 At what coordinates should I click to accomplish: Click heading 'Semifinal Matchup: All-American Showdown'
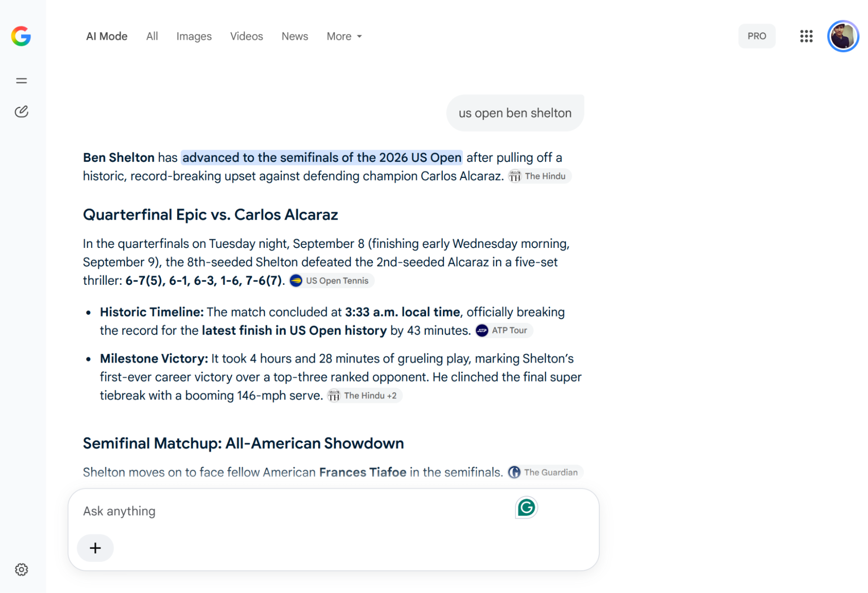click(x=243, y=443)
